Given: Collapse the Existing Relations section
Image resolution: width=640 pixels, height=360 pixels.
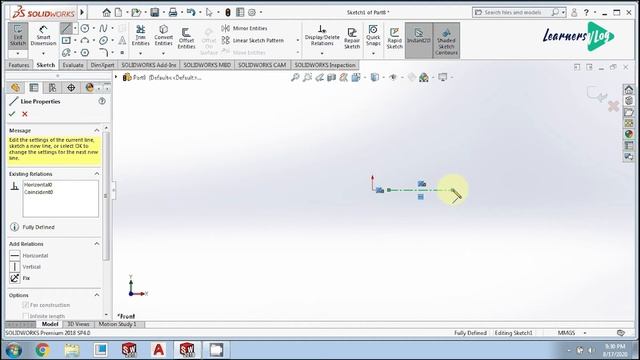Looking at the screenshot, I should [97, 174].
